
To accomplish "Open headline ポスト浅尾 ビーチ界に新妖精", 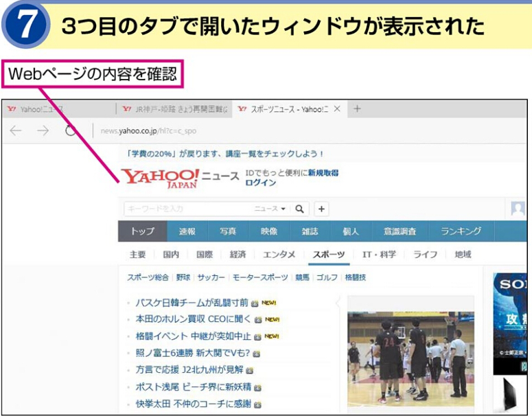I will [x=193, y=386].
